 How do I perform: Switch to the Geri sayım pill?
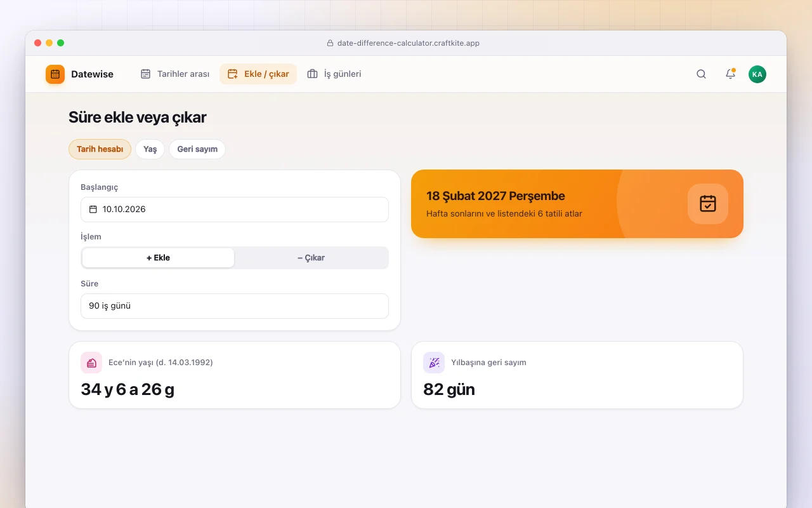(x=197, y=149)
